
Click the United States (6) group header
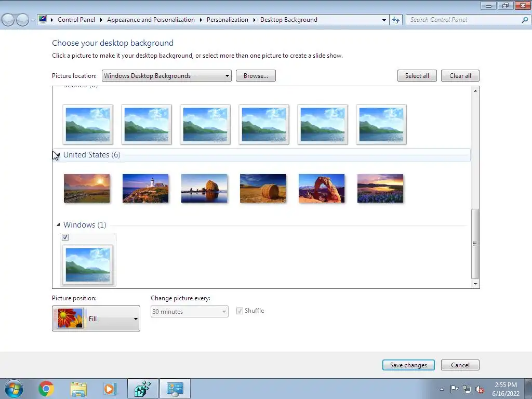262,155
